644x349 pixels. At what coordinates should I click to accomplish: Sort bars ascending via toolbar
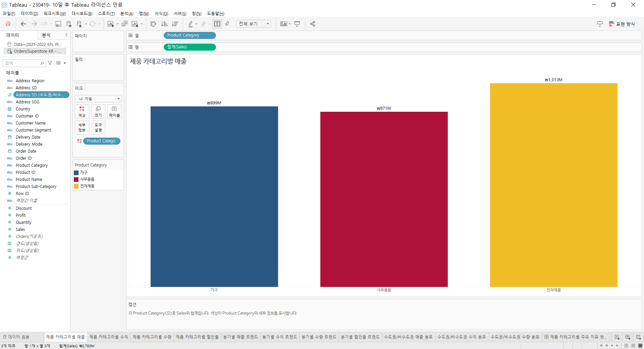[164, 24]
